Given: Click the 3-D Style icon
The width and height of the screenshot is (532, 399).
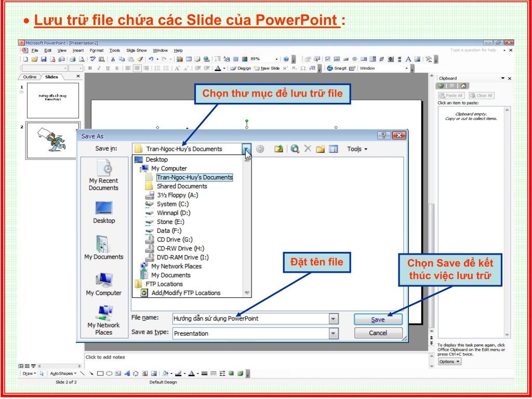Looking at the screenshot, I should [x=240, y=373].
